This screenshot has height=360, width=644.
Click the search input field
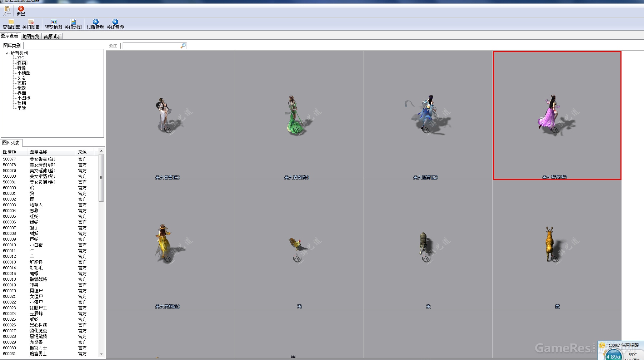pyautogui.click(x=152, y=46)
